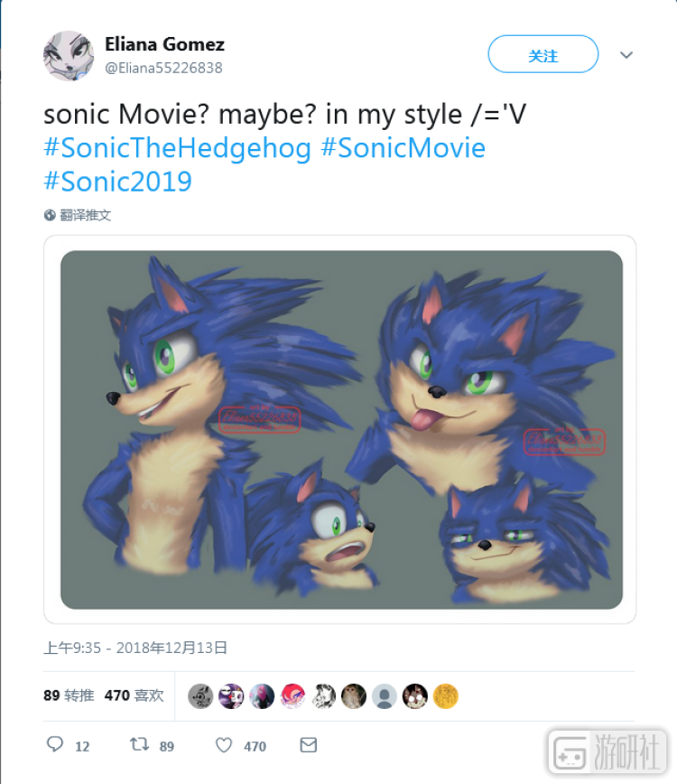Screen dimensions: 677x784
Task: Click the retweet arrows icon
Action: (x=139, y=744)
